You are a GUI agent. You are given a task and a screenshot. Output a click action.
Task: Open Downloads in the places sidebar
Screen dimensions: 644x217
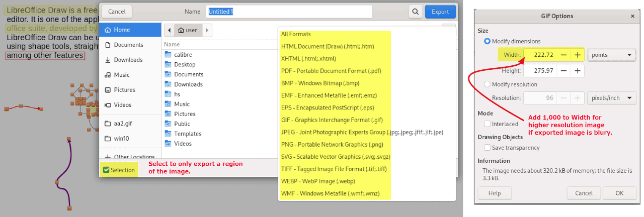coord(130,60)
